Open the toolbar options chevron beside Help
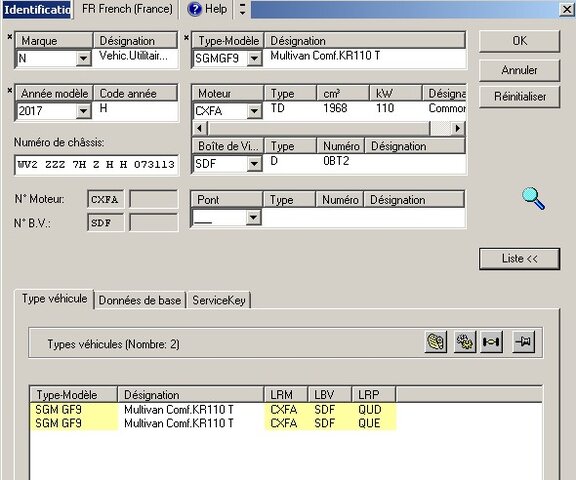Image resolution: width=576 pixels, height=480 pixels. point(242,9)
